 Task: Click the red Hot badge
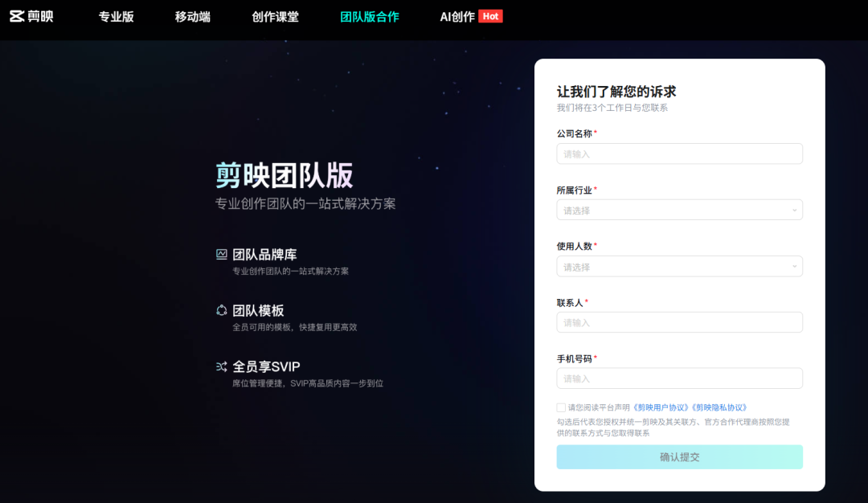(490, 17)
